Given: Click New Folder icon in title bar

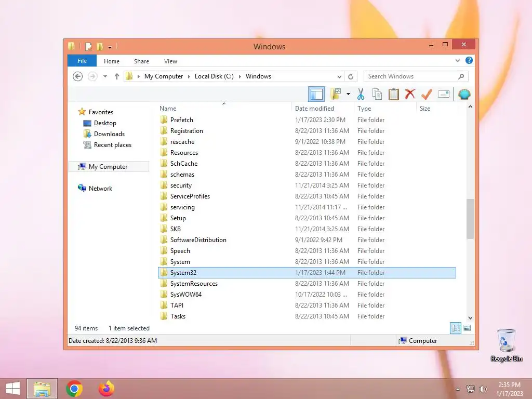Looking at the screenshot, I should click(x=100, y=46).
